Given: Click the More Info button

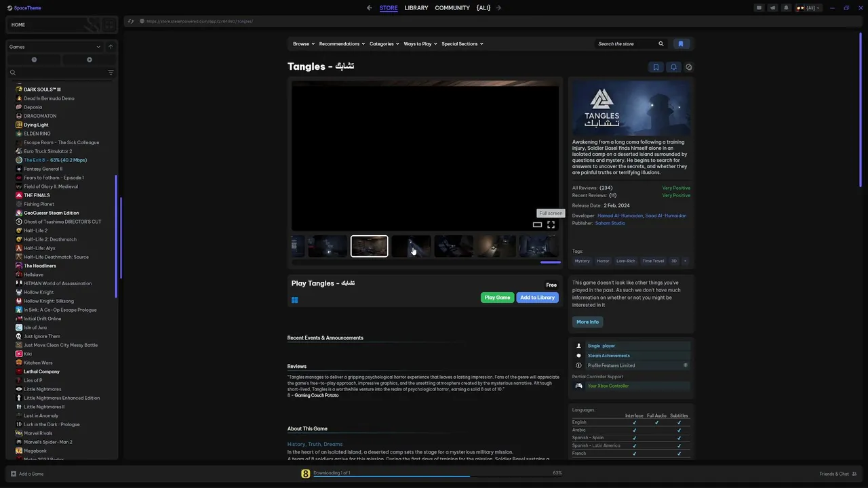Looking at the screenshot, I should tap(587, 322).
